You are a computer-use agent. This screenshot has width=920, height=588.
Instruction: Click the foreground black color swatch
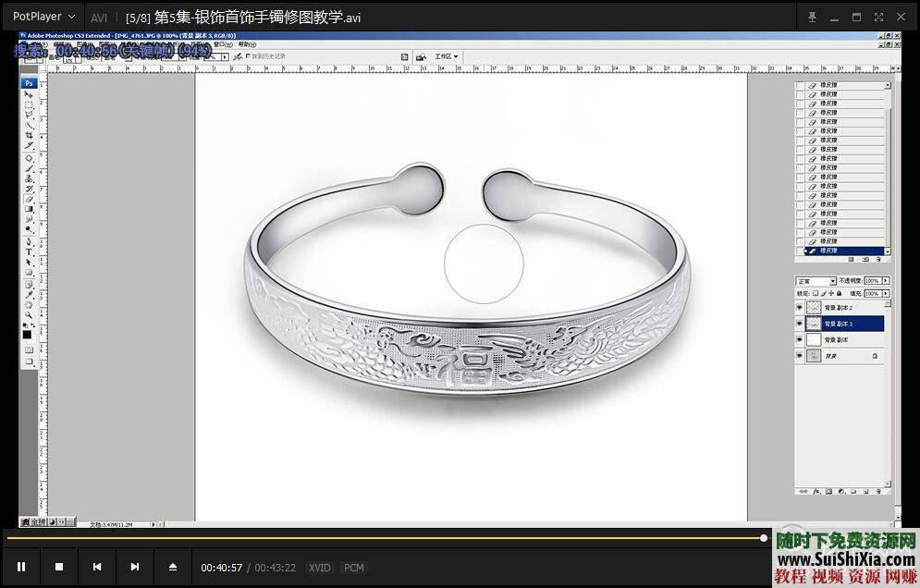[x=27, y=335]
